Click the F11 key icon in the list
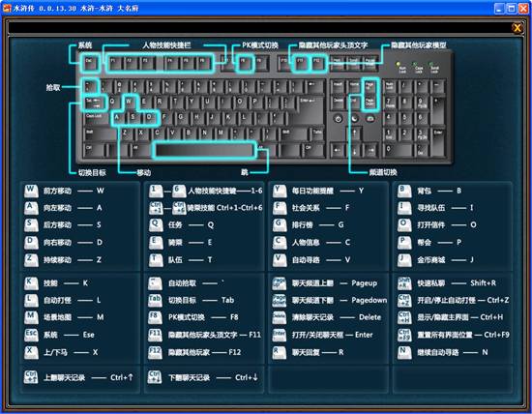The width and height of the screenshot is (532, 414). point(155,335)
